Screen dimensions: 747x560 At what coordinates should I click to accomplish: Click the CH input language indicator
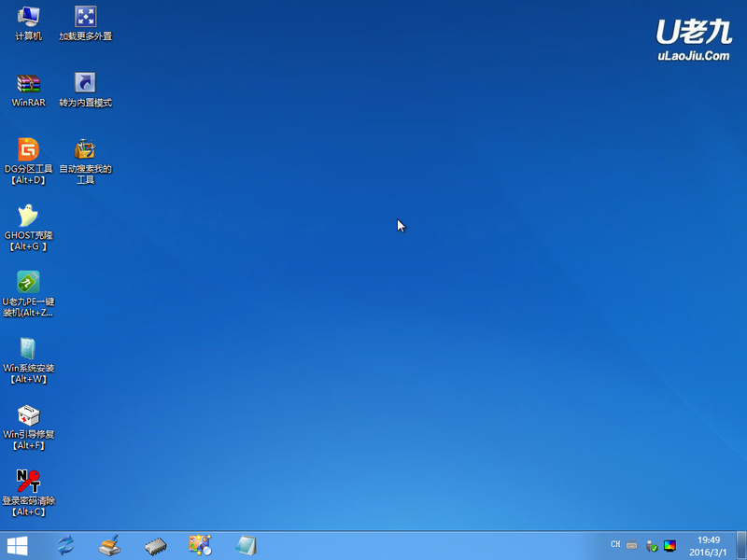click(615, 544)
